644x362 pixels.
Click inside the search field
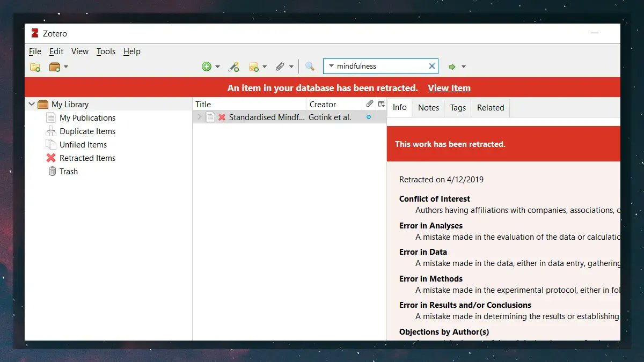coord(381,66)
